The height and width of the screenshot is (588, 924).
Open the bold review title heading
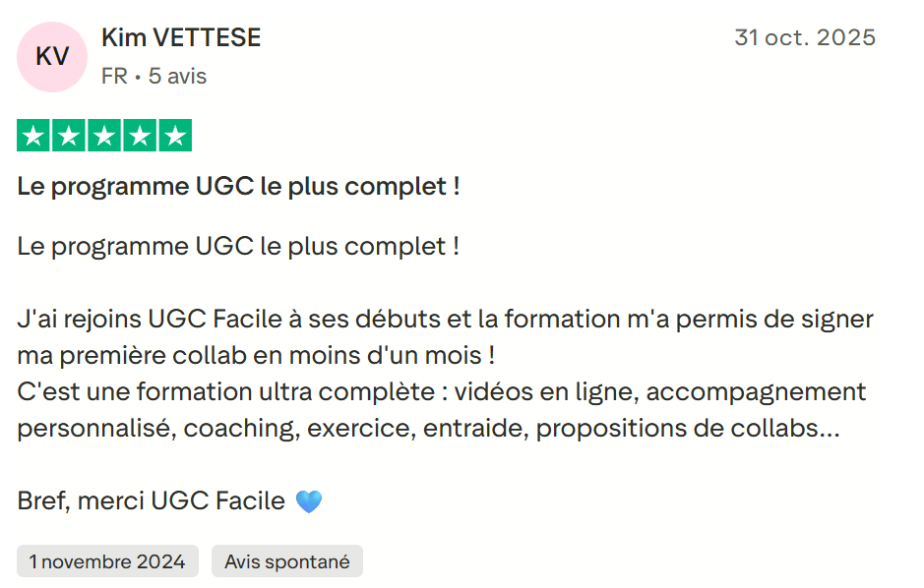238,186
